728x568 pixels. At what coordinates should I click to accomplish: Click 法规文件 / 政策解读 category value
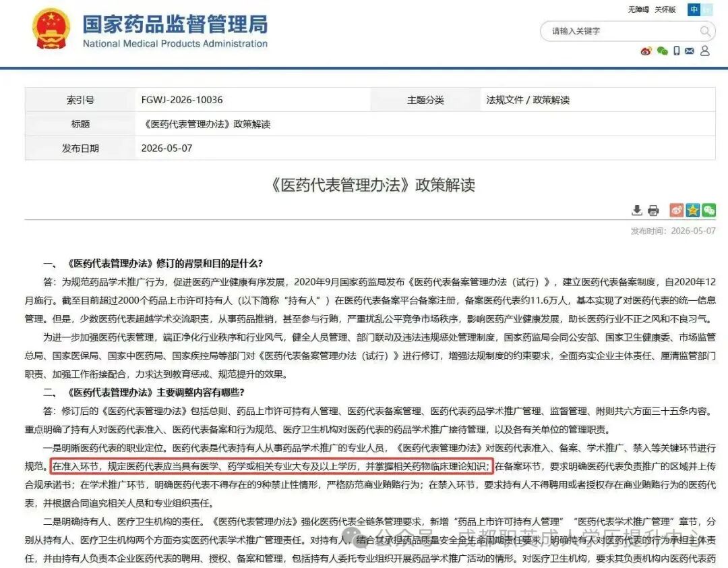pyautogui.click(x=528, y=100)
